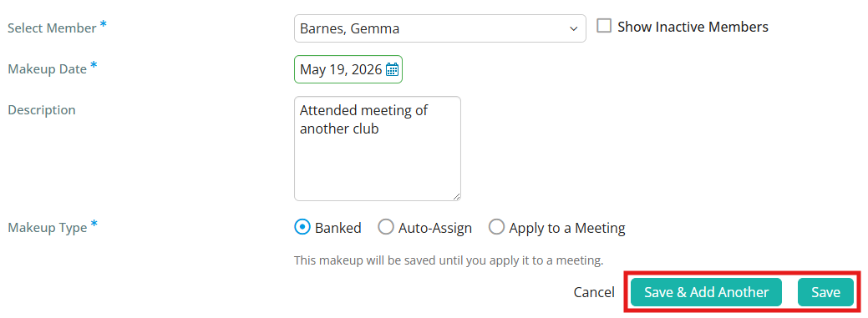Click the Makeup Date field label
Screen dimensions: 868x318
tap(47, 69)
